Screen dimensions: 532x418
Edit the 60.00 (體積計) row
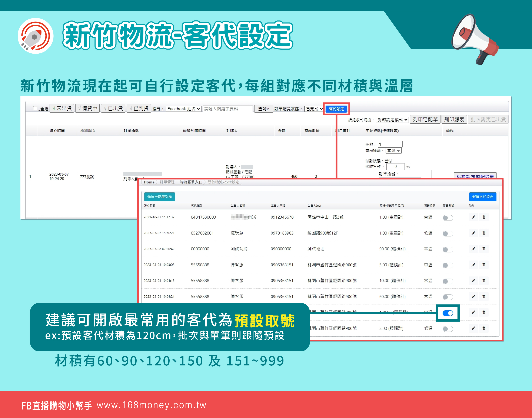coord(473,297)
